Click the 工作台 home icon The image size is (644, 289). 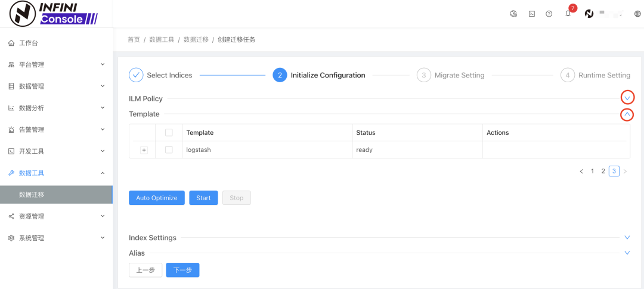[11, 43]
